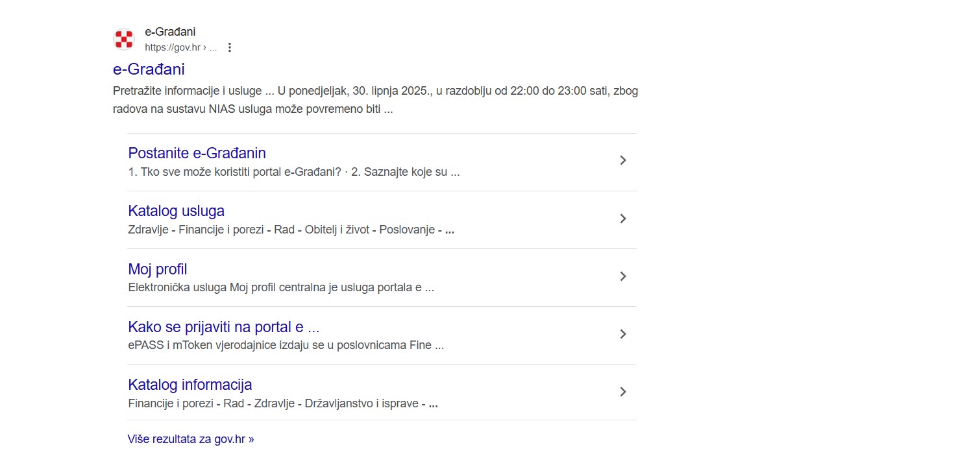Image resolution: width=980 pixels, height=467 pixels.
Task: Click the e-Građani site name above URL
Action: 170,32
